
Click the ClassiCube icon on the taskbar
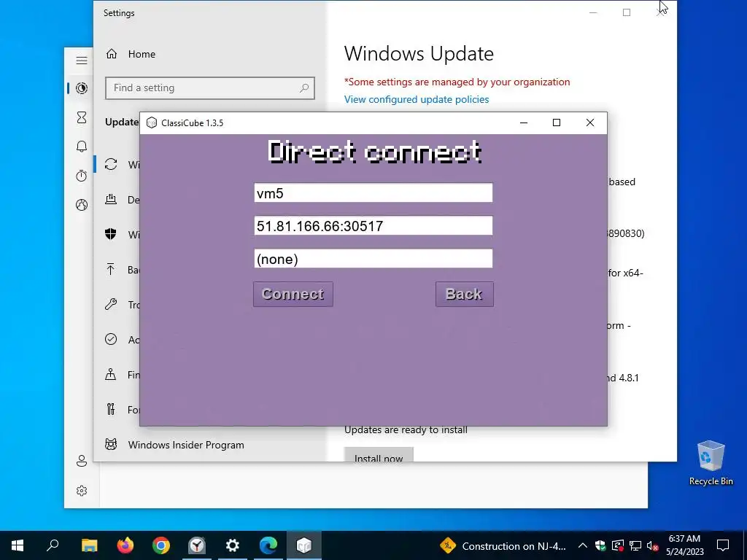pos(304,545)
